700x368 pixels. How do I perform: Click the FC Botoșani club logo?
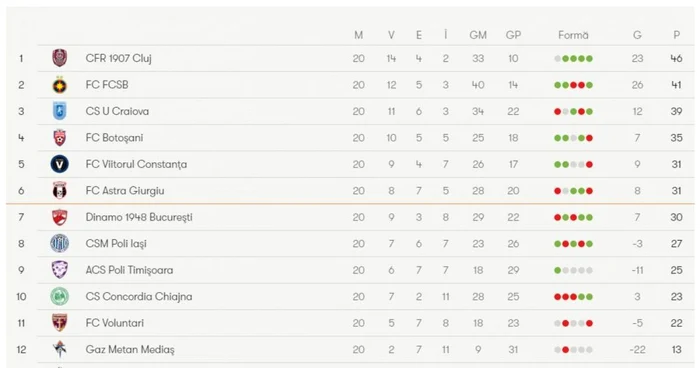59,138
